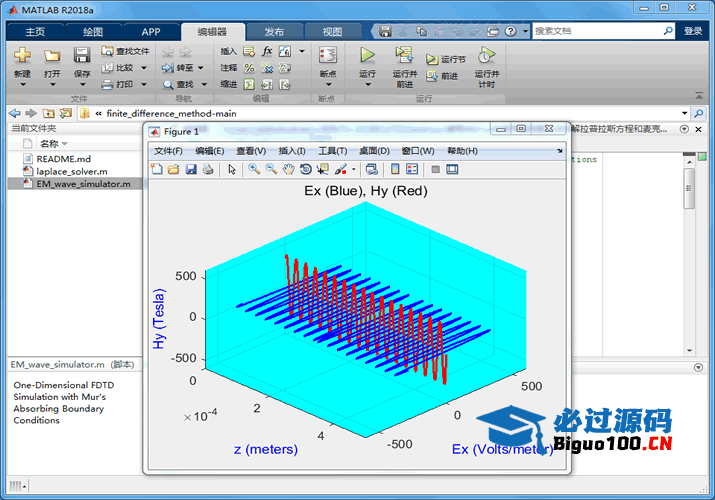Switch to the View (视图) tab
This screenshot has height=500, width=715.
332,31
